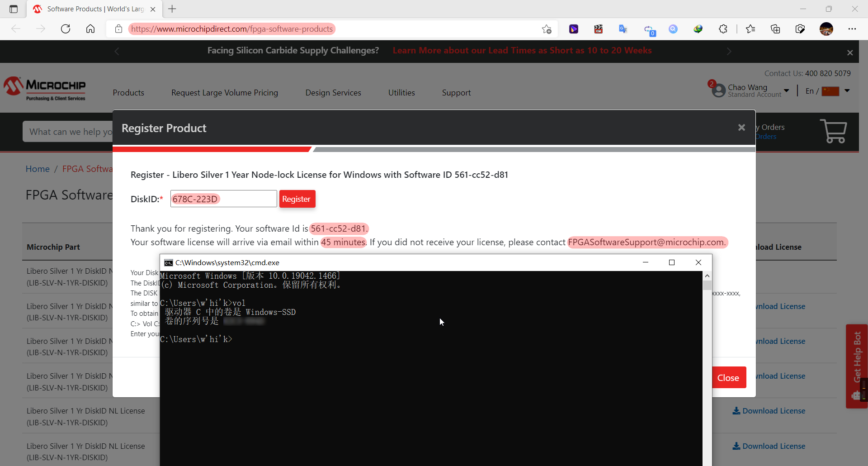Select the microchipdirect URL in address bar
This screenshot has width=868, height=466.
[232, 29]
